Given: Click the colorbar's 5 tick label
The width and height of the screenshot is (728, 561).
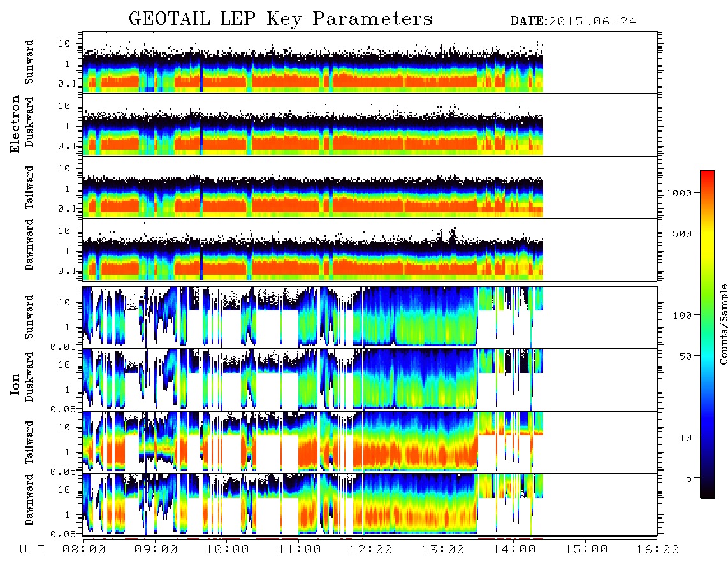Looking at the screenshot, I should point(688,479).
